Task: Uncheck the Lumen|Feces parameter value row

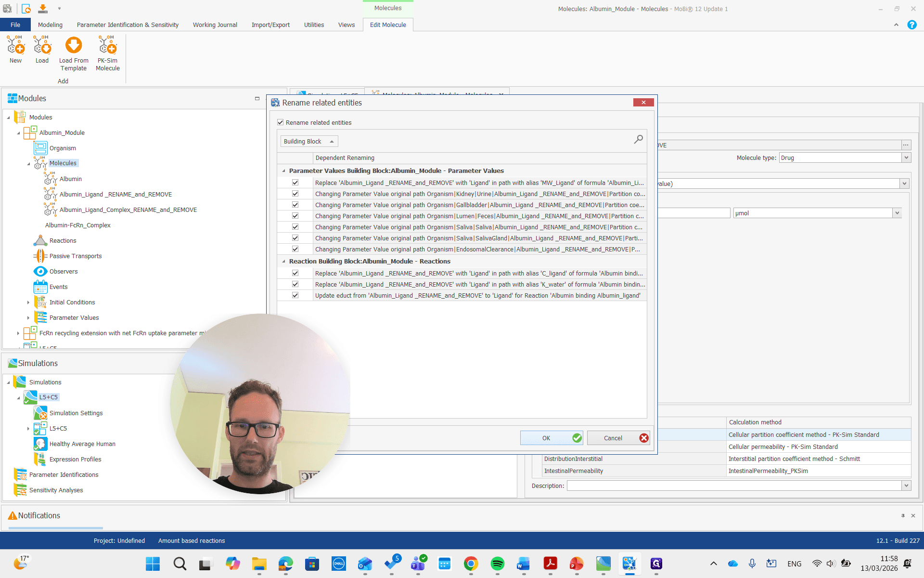Action: [x=295, y=216]
